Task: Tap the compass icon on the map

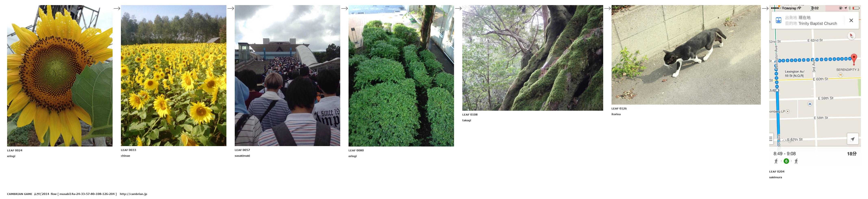Action: (851, 36)
